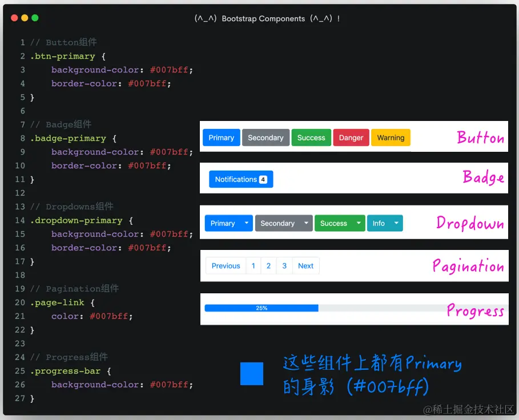Click the "// Button组件" comment line

tap(63, 42)
